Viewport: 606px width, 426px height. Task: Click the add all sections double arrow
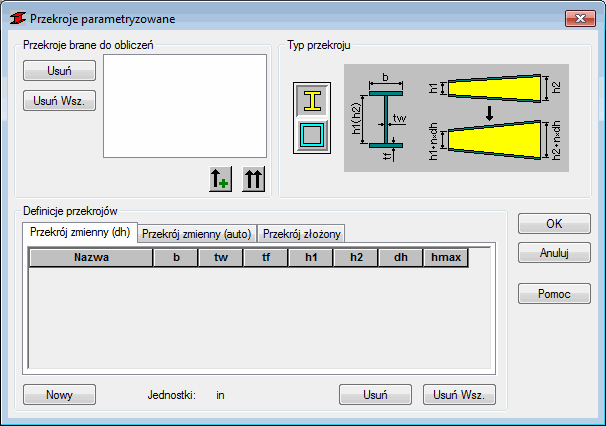(254, 179)
